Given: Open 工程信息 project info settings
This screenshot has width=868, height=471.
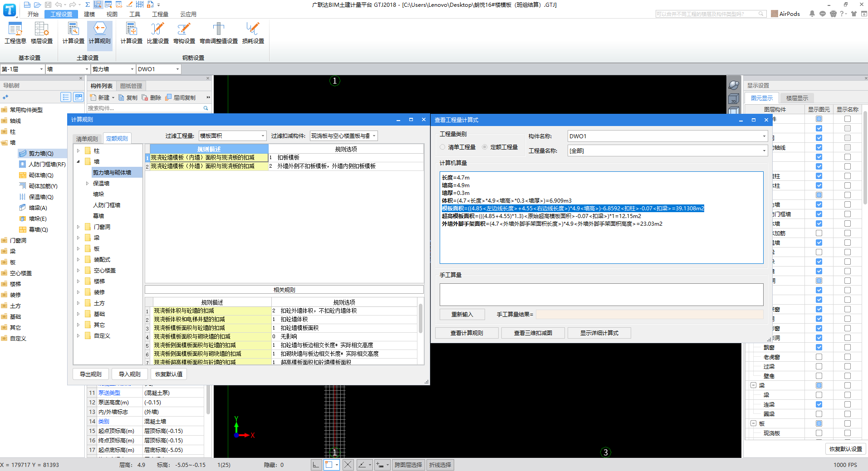Looking at the screenshot, I should coord(15,33).
